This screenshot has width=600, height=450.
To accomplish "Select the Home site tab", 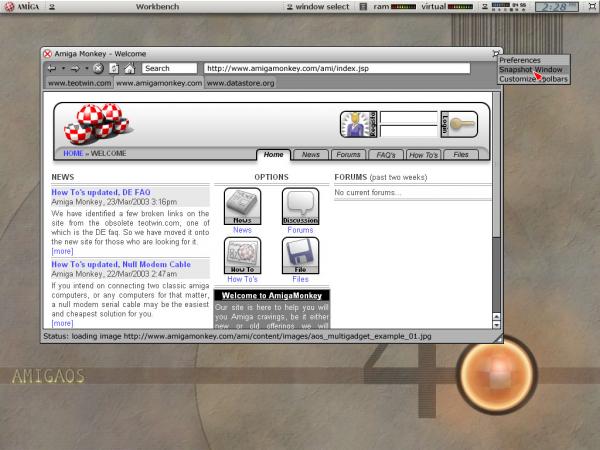I will click(273, 155).
